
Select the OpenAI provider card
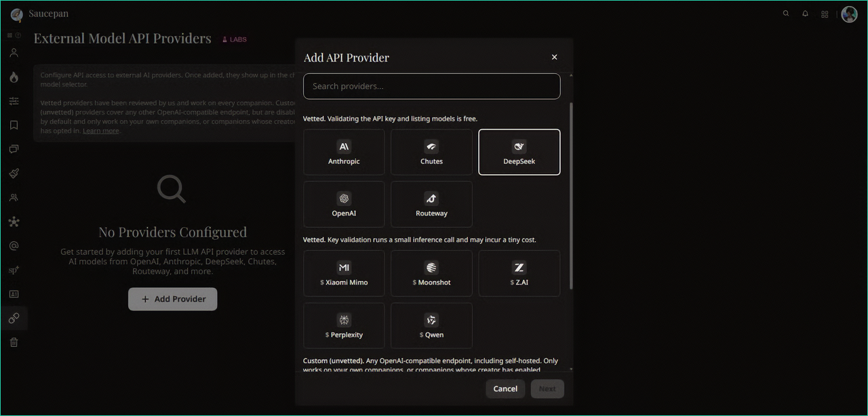click(344, 204)
